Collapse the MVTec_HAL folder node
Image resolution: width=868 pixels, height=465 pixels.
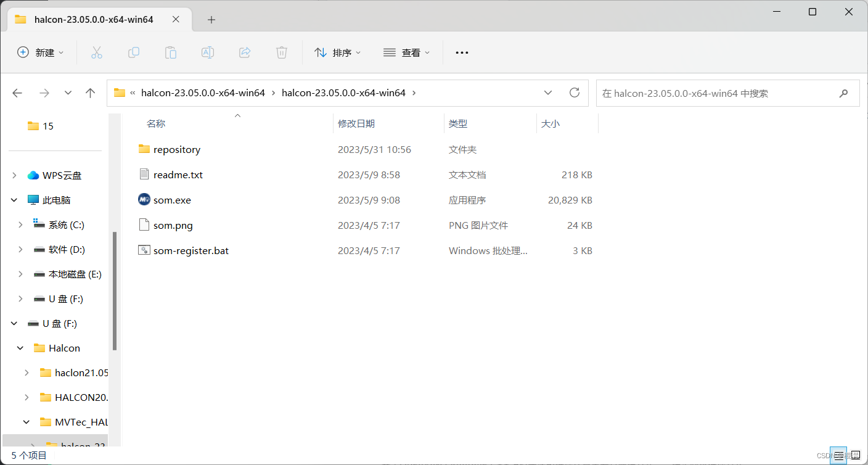[27, 422]
